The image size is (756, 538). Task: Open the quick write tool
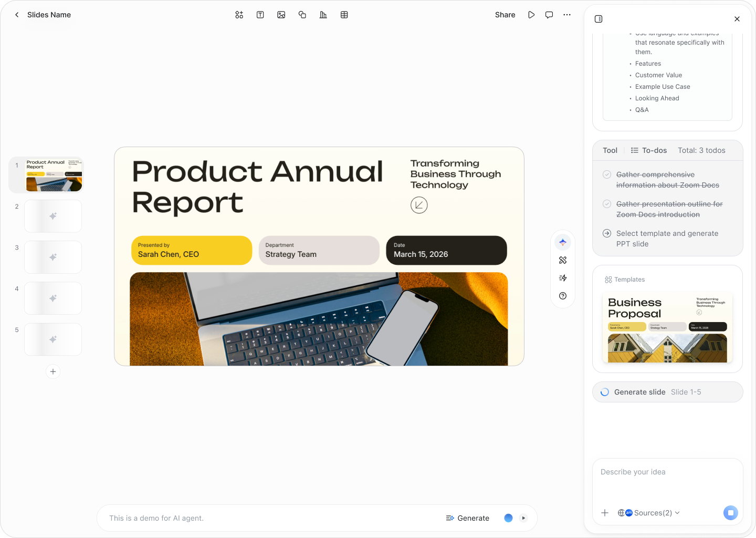pos(562,278)
